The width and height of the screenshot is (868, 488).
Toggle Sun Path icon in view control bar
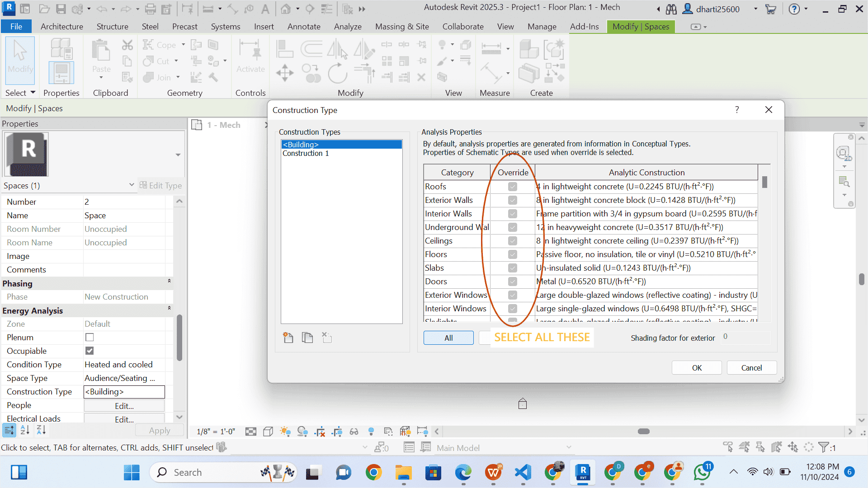[285, 432]
